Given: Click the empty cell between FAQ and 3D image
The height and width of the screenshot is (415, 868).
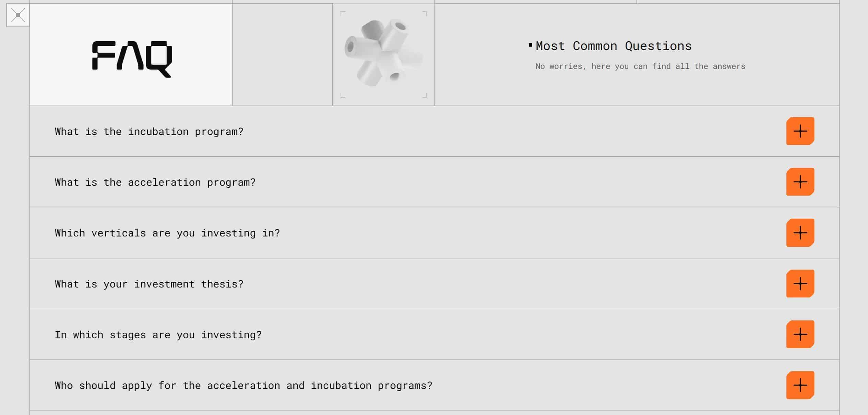Looking at the screenshot, I should click(x=282, y=54).
